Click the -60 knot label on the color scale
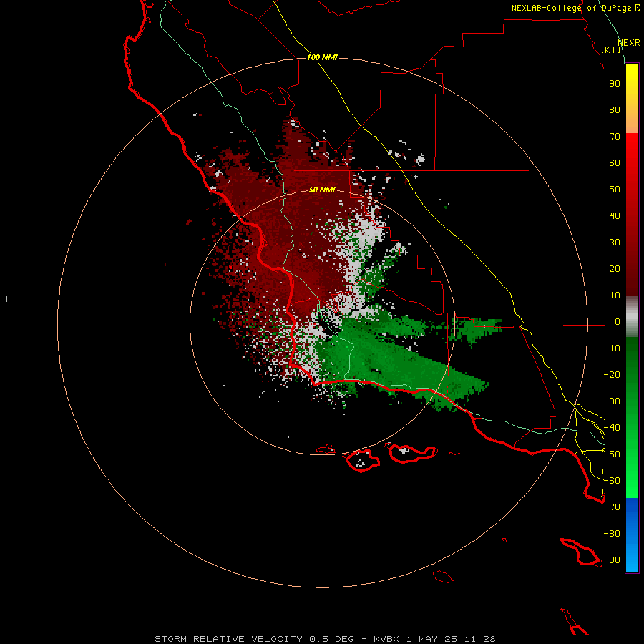 coord(612,481)
